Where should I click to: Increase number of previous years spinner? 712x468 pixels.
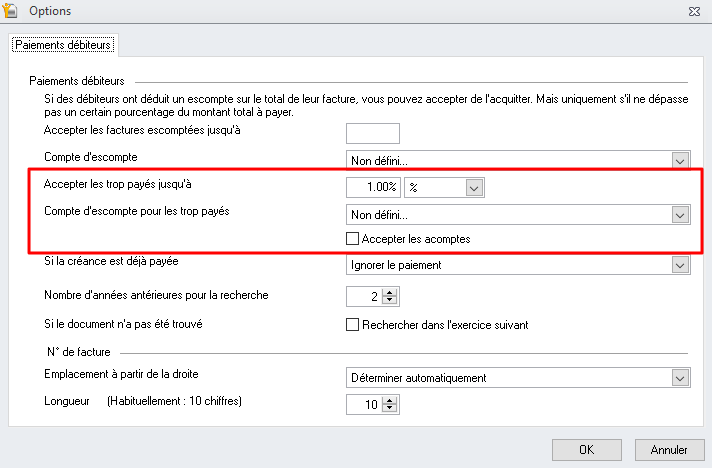pyautogui.click(x=390, y=292)
